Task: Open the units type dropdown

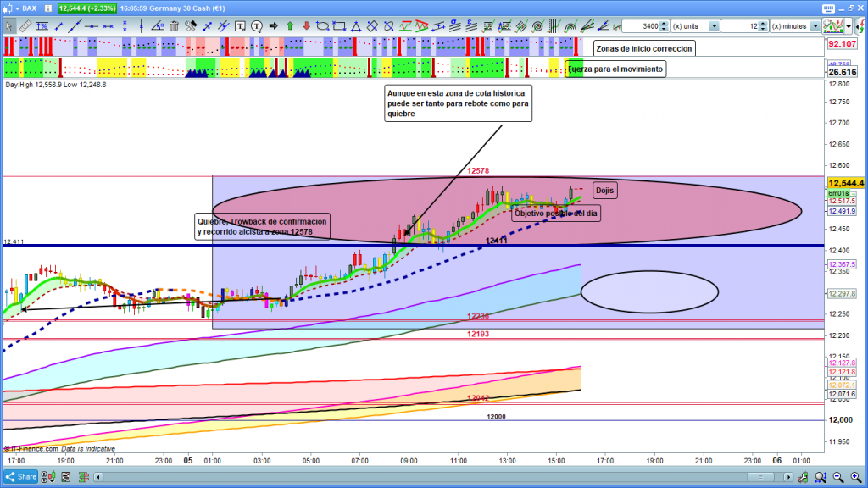Action: (x=714, y=26)
